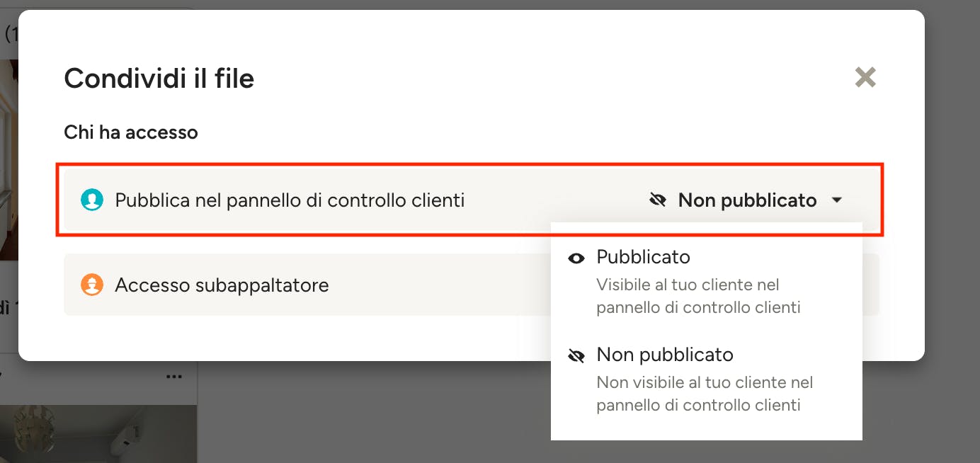Click Pubblica nel pannello di controllo clienti label
Viewport: 980px width, 463px height.
(290, 200)
